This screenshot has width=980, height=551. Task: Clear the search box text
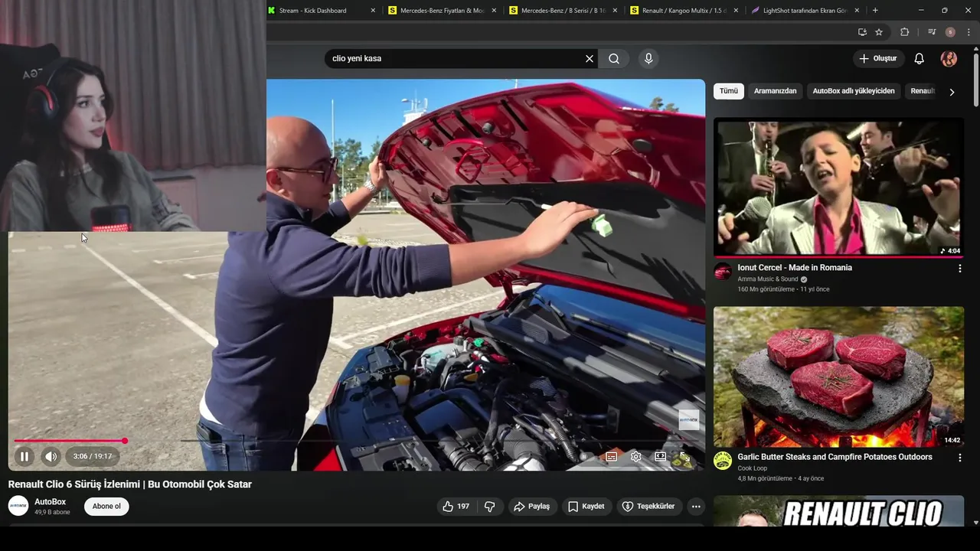pyautogui.click(x=590, y=59)
